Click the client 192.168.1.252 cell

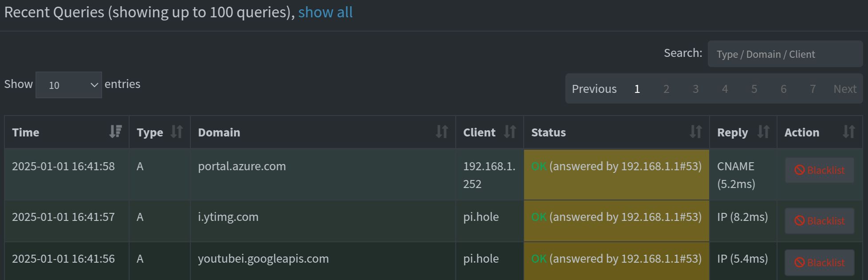[x=489, y=175]
